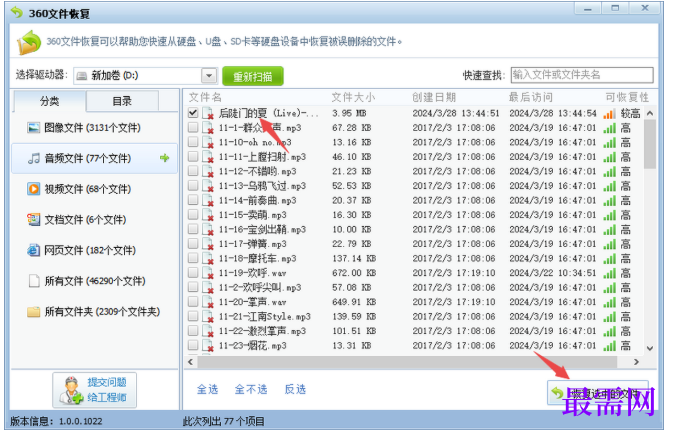Screen dimensions: 674x433
Task: Click the scroll left arrow of file list
Action: coord(190,362)
